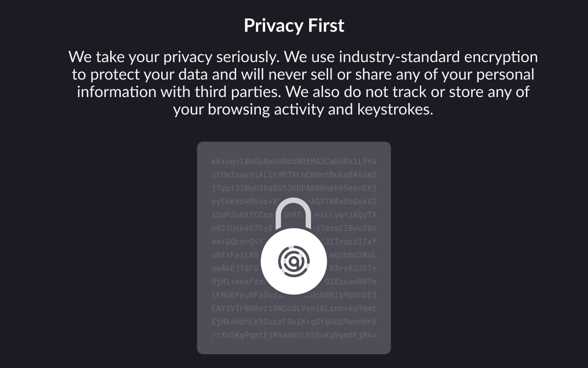Click the encrypted row starting "1SdPJuHXfCCcm"

[x=294, y=215]
